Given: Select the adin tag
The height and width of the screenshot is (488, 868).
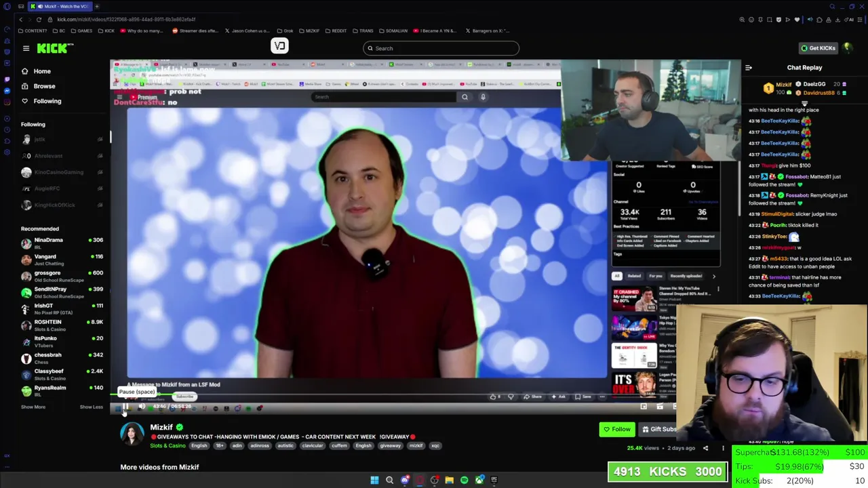Looking at the screenshot, I should (237, 445).
